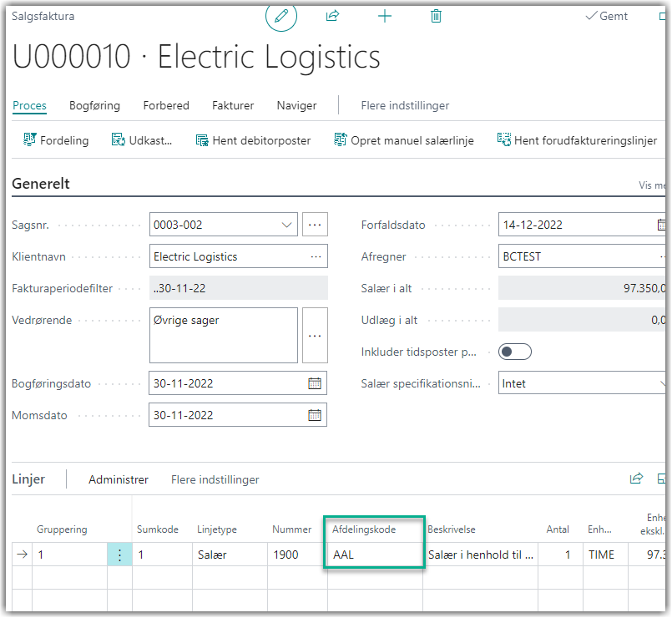Click the row selector arrow for line 1
The width and height of the screenshot is (672, 618).
click(22, 555)
